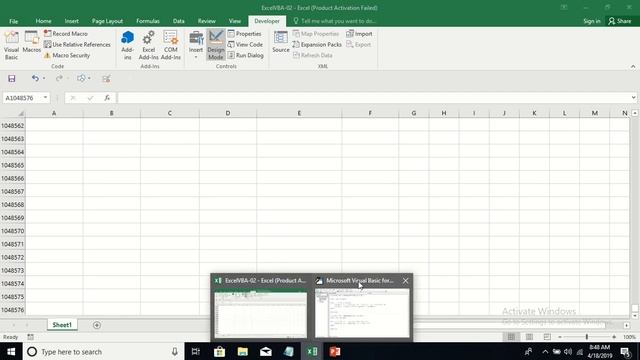The width and height of the screenshot is (640, 360).
Task: Save the workbook from Quick Access toolbar
Action: click(11, 78)
